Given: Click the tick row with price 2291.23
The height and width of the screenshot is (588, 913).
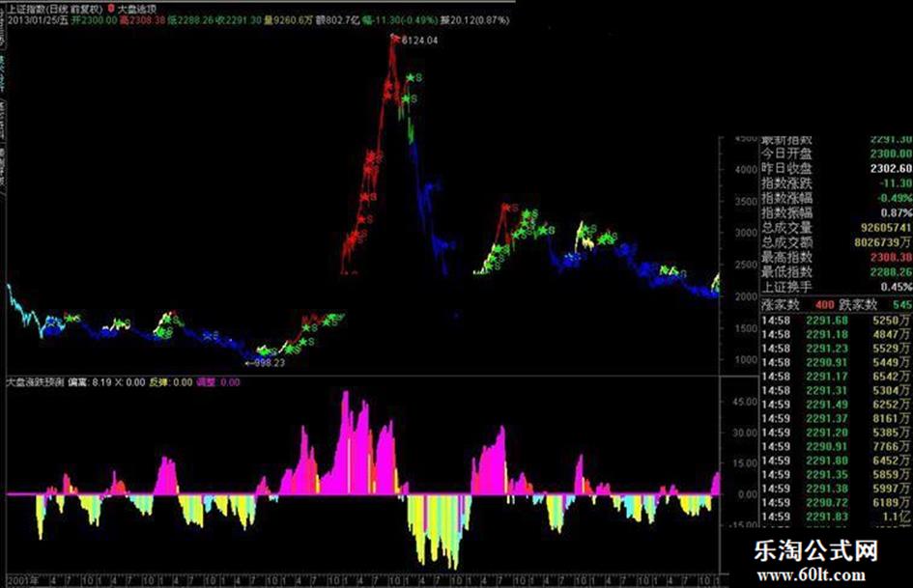Looking at the screenshot, I should click(x=836, y=349).
